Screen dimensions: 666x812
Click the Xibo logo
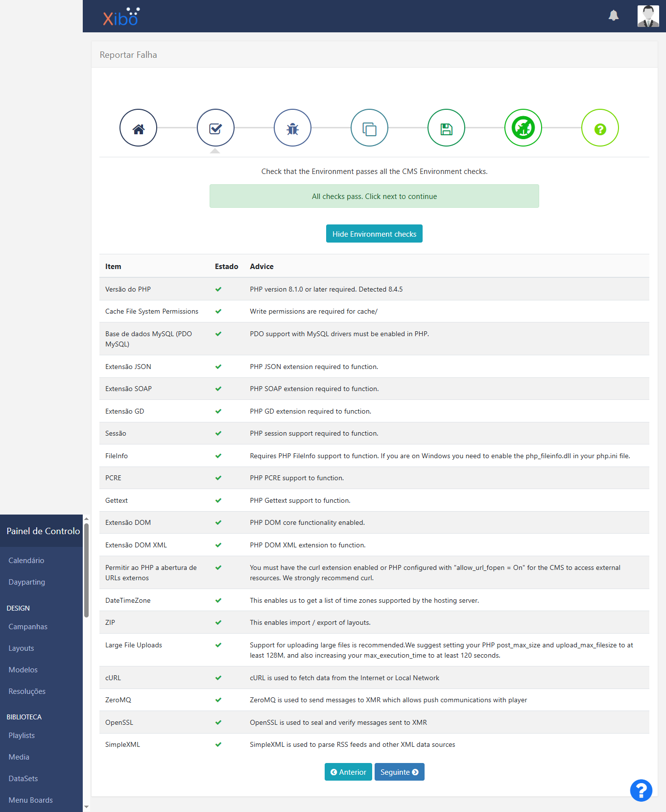[x=121, y=17]
